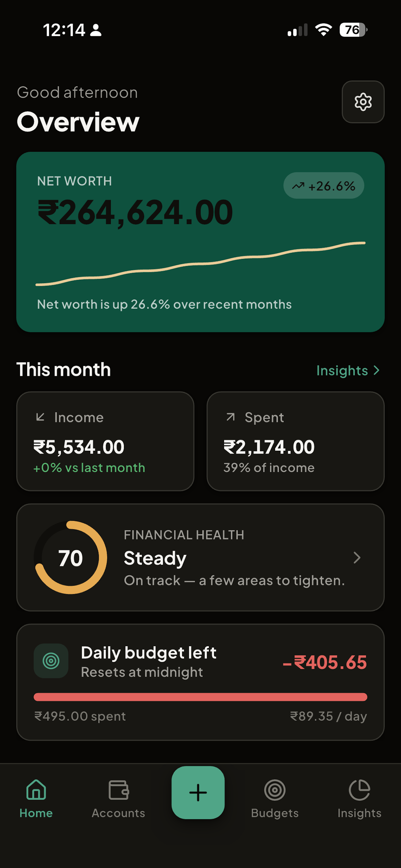The height and width of the screenshot is (868, 401).
Task: Open settings with the gear icon
Action: [x=363, y=102]
